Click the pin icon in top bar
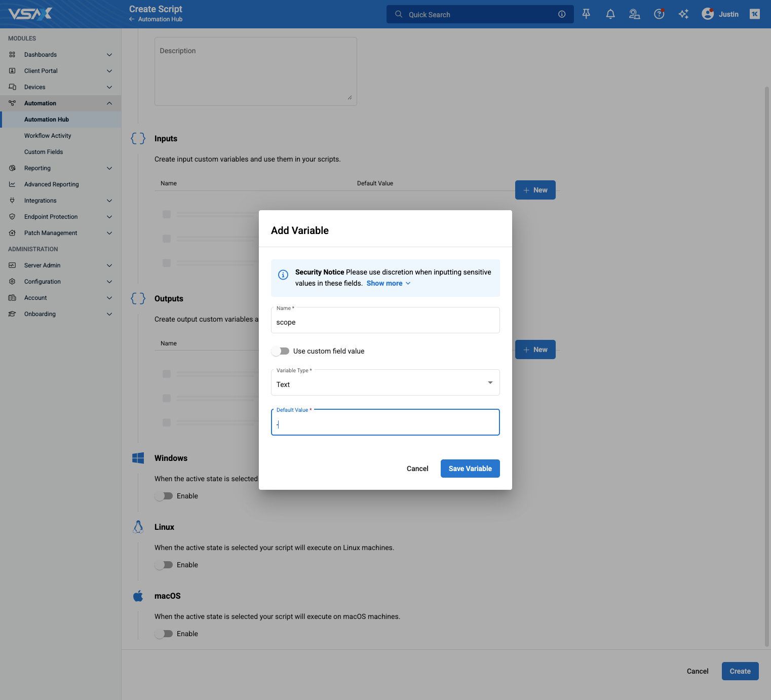The image size is (771, 700). pyautogui.click(x=586, y=14)
